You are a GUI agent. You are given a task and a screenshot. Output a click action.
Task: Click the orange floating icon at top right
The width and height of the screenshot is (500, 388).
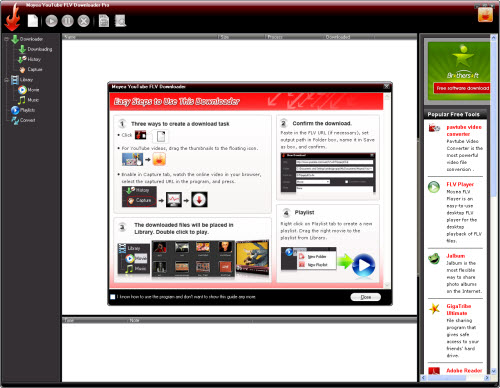485,15
